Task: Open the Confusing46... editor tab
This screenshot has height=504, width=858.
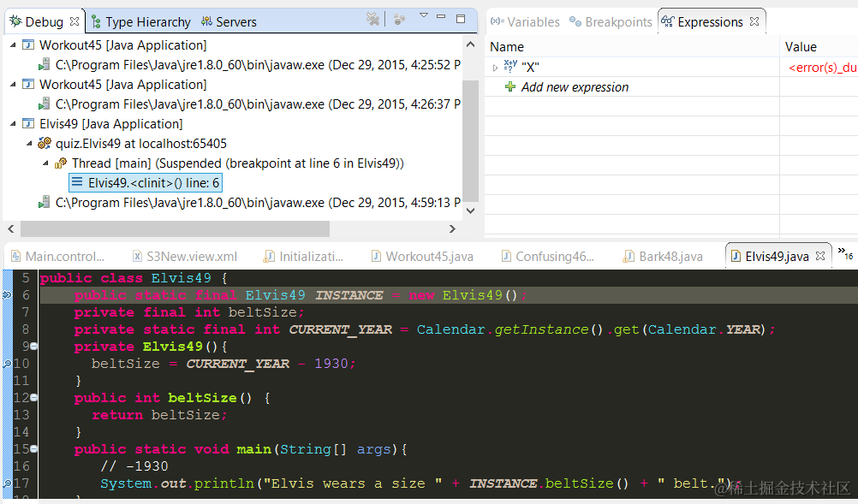Action: tap(548, 257)
